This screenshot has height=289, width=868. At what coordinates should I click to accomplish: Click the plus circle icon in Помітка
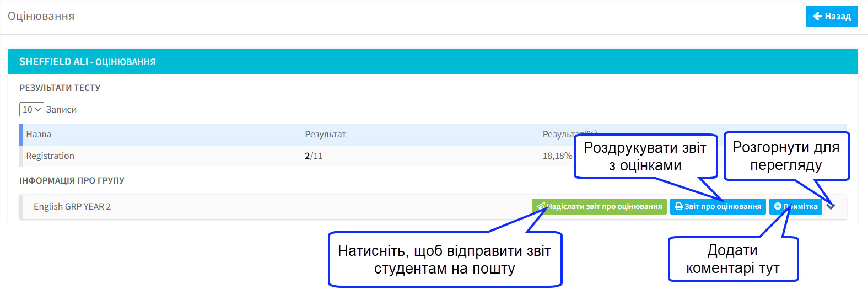coord(778,206)
